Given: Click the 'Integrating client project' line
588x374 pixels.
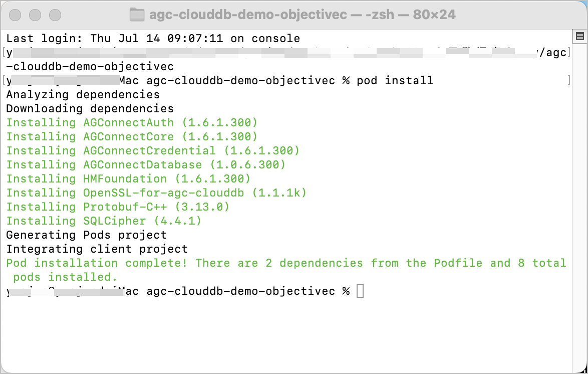Looking at the screenshot, I should coord(97,249).
